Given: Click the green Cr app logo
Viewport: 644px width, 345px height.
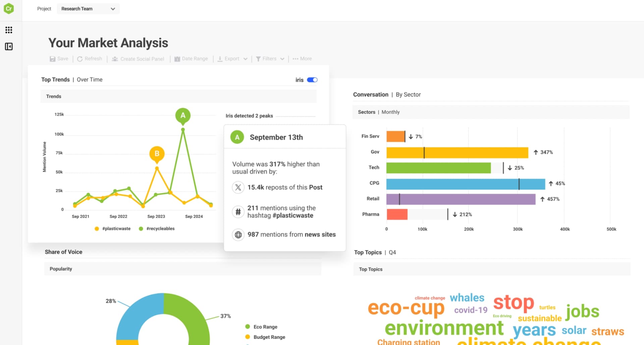Looking at the screenshot, I should pyautogui.click(x=9, y=8).
